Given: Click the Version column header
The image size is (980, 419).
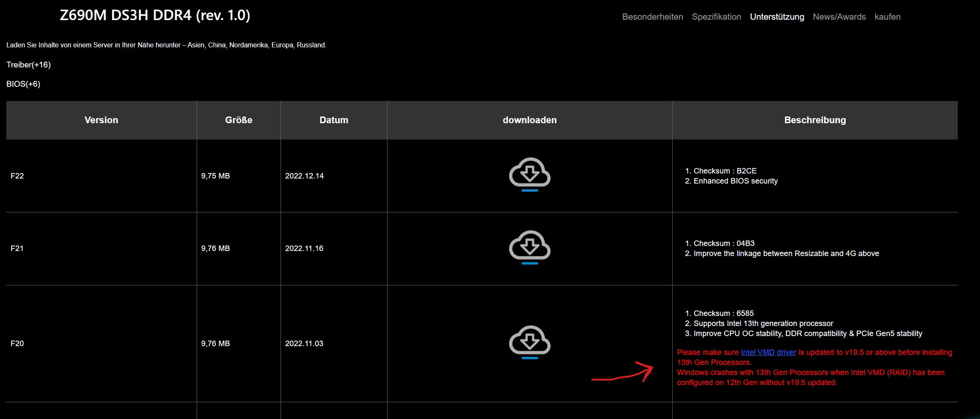Looking at the screenshot, I should pyautogui.click(x=101, y=120).
